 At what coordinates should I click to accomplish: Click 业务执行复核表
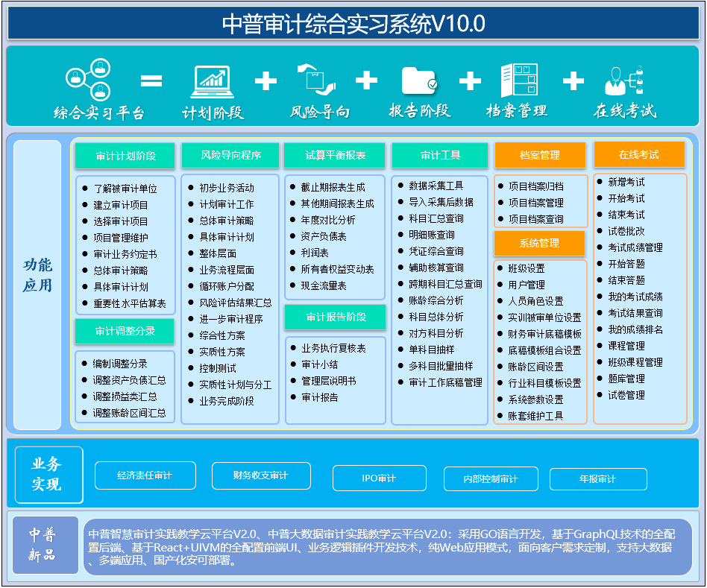(333, 348)
